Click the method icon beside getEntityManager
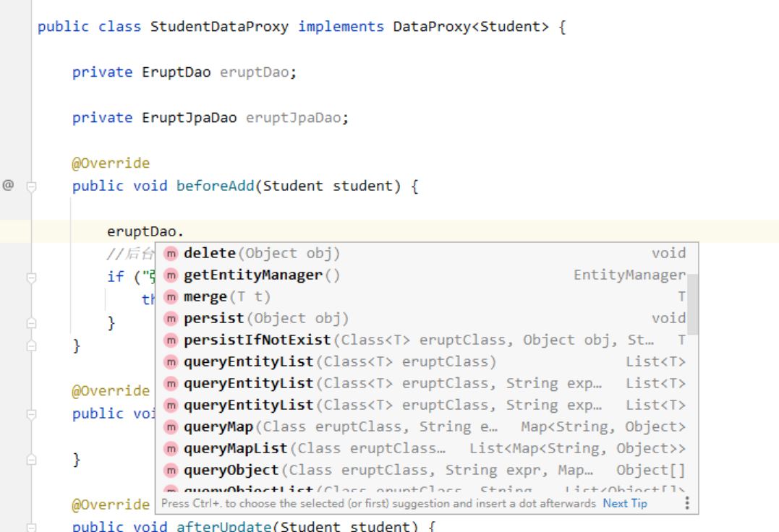Image resolution: width=779 pixels, height=532 pixels. point(171,275)
